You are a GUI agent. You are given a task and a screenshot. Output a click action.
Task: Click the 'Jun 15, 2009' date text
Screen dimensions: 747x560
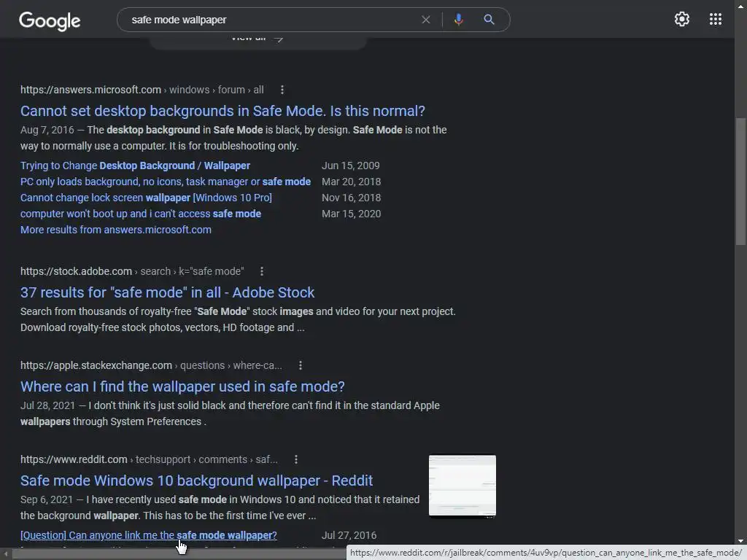pos(351,166)
